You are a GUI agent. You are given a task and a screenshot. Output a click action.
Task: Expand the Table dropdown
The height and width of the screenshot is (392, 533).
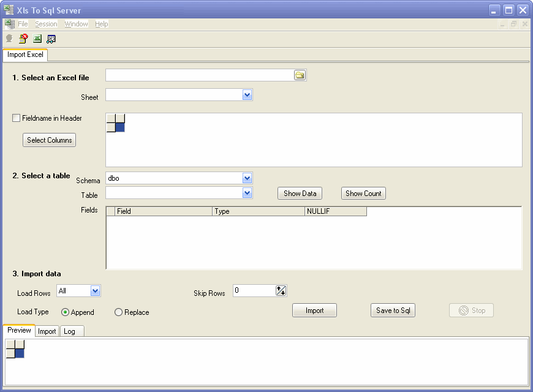click(247, 193)
